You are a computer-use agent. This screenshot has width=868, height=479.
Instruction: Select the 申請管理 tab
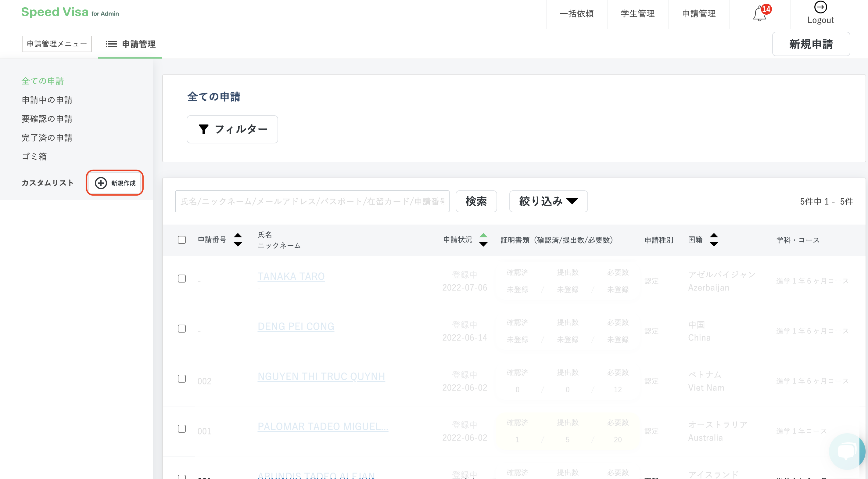coord(130,44)
